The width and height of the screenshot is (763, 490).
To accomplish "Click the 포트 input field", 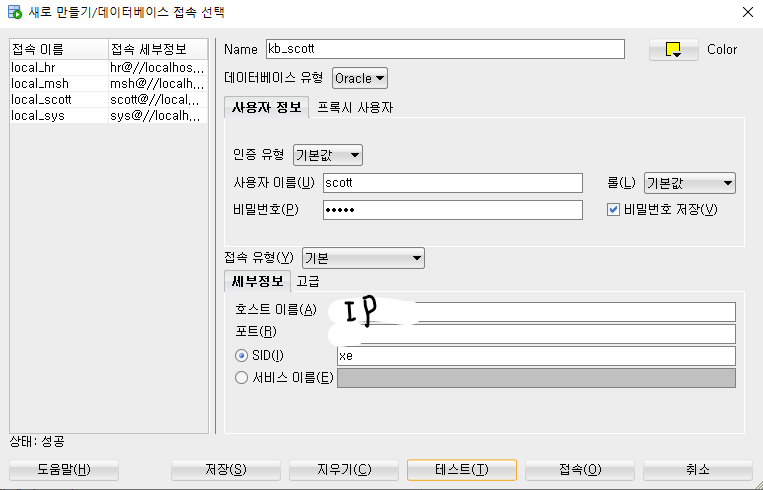I will [536, 334].
